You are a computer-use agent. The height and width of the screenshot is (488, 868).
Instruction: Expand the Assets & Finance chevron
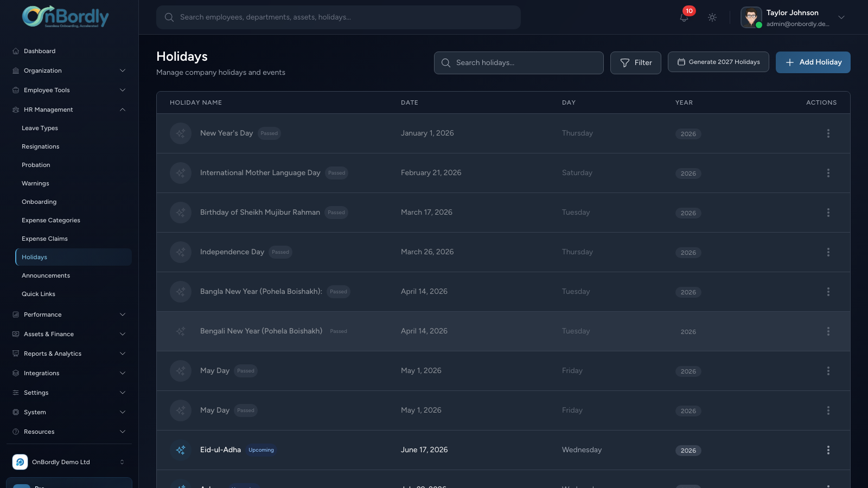click(x=123, y=334)
